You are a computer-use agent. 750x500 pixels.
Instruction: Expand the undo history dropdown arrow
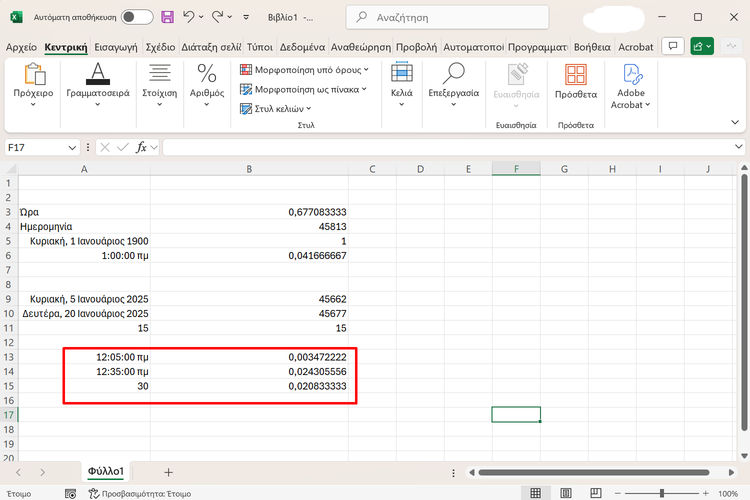pos(201,17)
